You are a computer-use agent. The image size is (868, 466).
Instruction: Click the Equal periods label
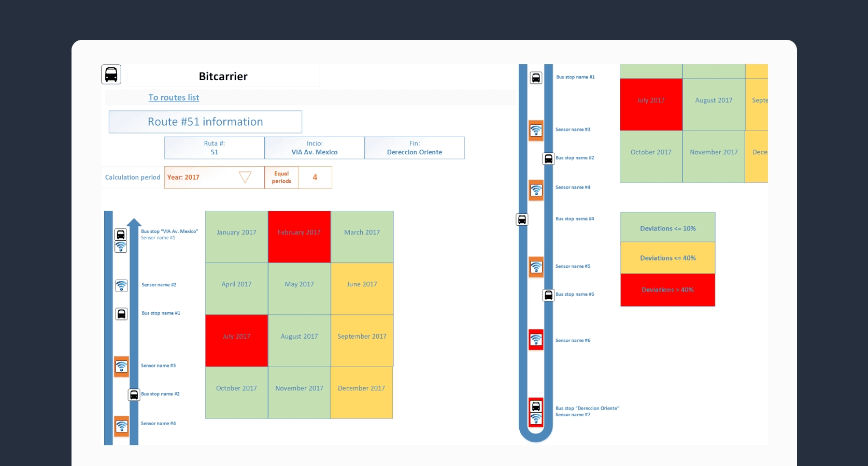tap(281, 177)
